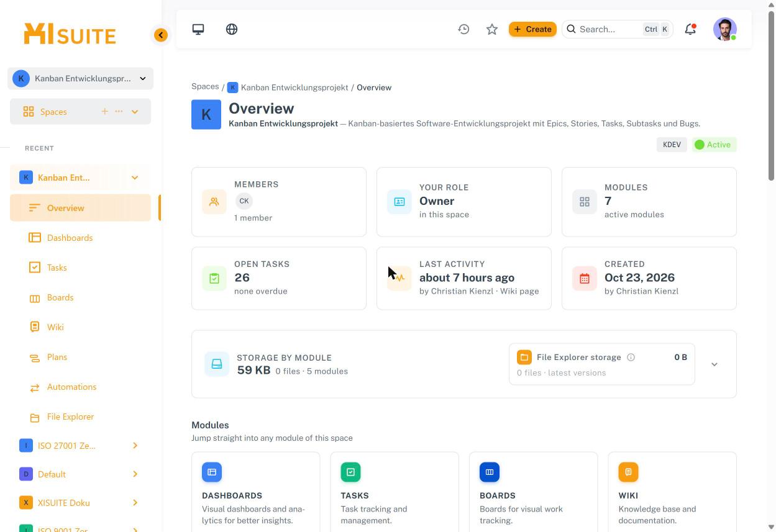Click the XISUITE logo
This screenshot has height=532, width=776.
(70, 34)
